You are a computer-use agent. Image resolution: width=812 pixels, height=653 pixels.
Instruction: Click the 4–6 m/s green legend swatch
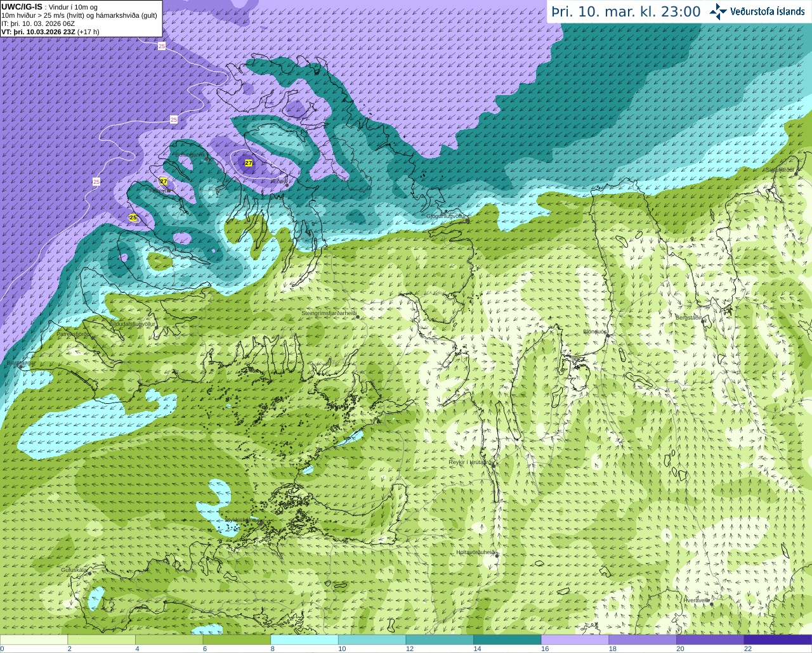point(169,640)
